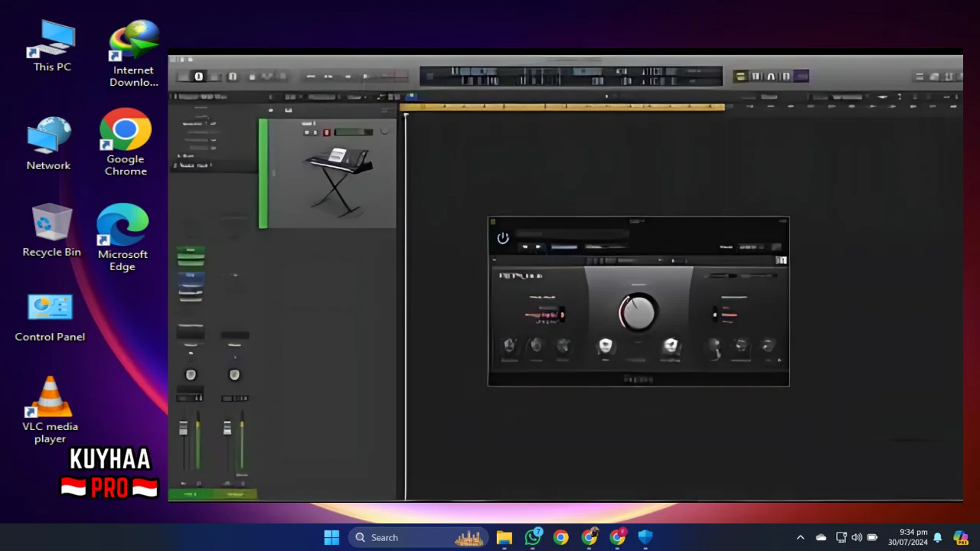Image resolution: width=980 pixels, height=551 pixels.
Task: Click the large center knob in the plugin
Action: [x=637, y=312]
